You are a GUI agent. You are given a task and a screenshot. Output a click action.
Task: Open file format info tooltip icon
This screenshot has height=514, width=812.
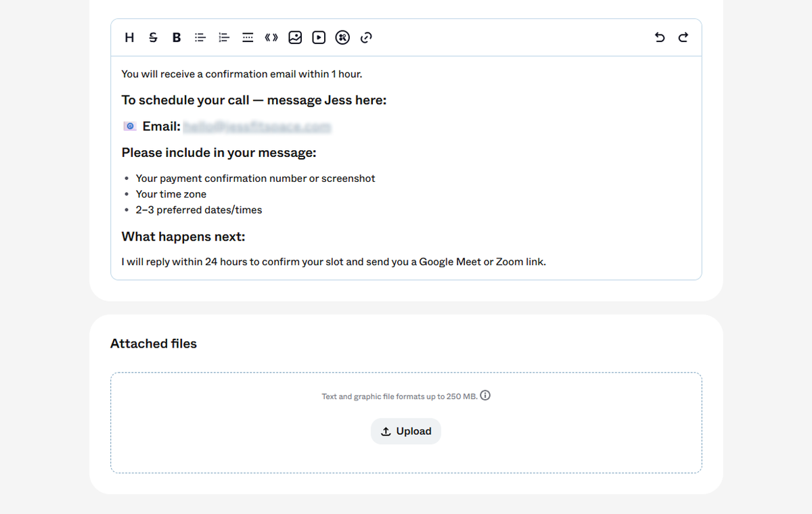click(485, 396)
